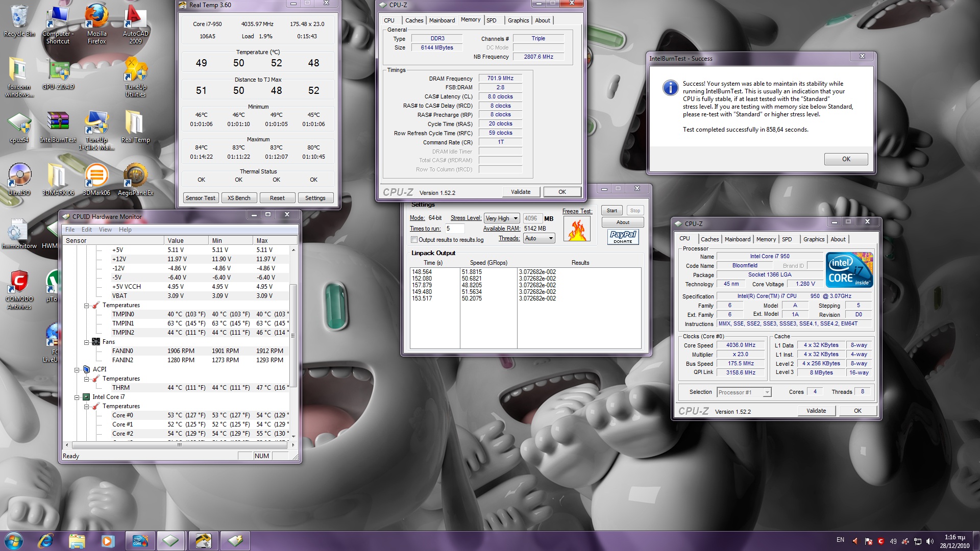Click the EN language indicator in tray
This screenshot has height=551, width=980.
coord(840,540)
